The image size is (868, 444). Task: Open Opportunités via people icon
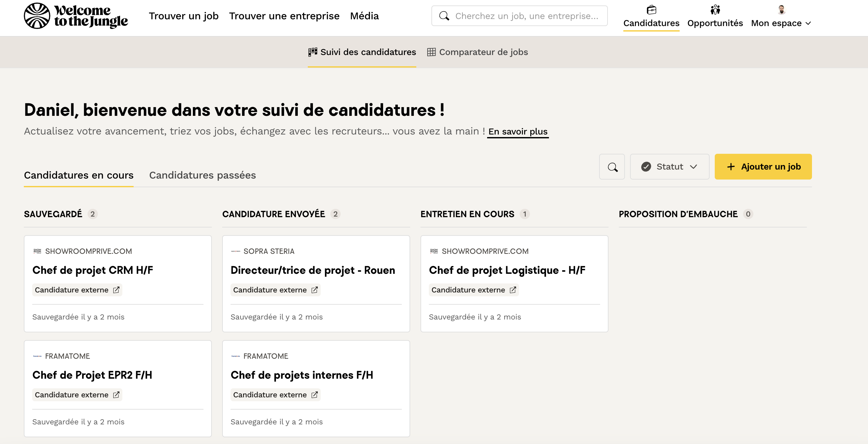pos(715,10)
